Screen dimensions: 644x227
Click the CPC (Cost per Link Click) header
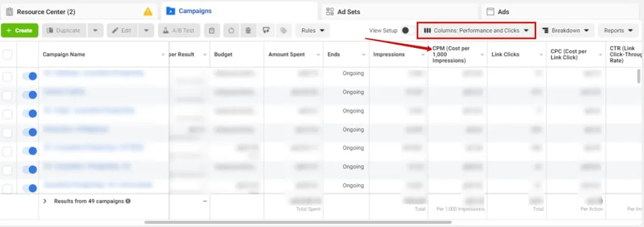click(x=569, y=54)
